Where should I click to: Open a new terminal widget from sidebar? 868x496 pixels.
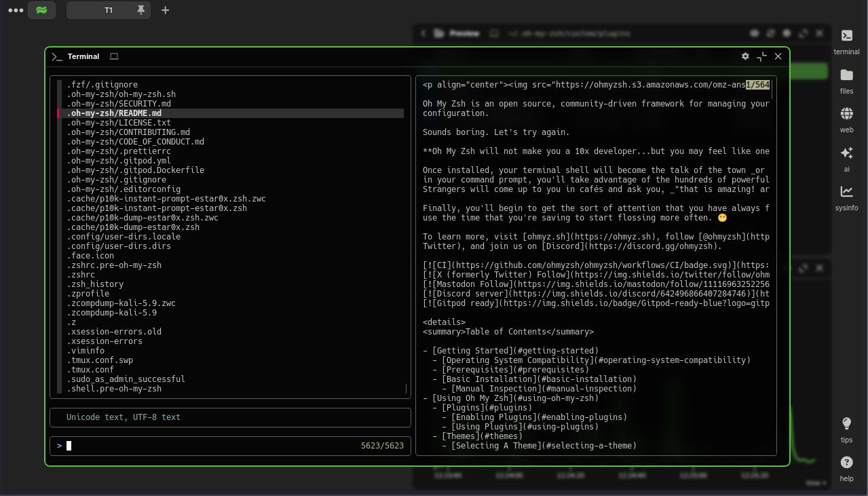click(x=847, y=41)
